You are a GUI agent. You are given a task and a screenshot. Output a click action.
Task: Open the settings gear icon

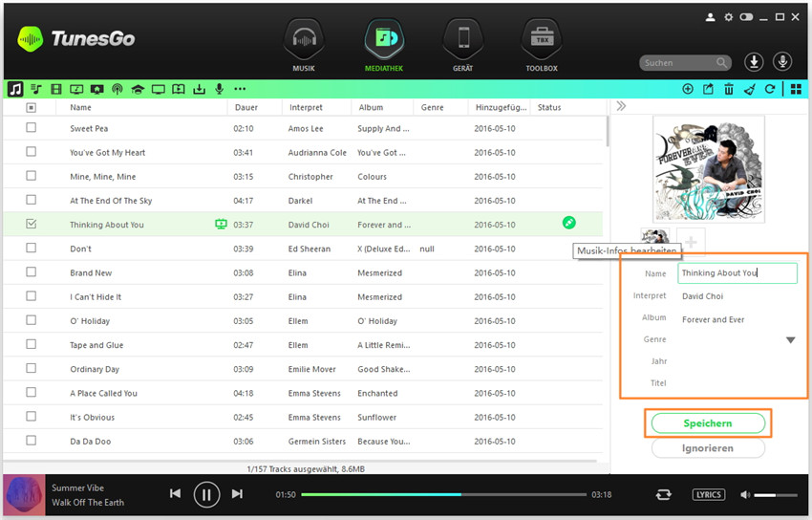(729, 17)
